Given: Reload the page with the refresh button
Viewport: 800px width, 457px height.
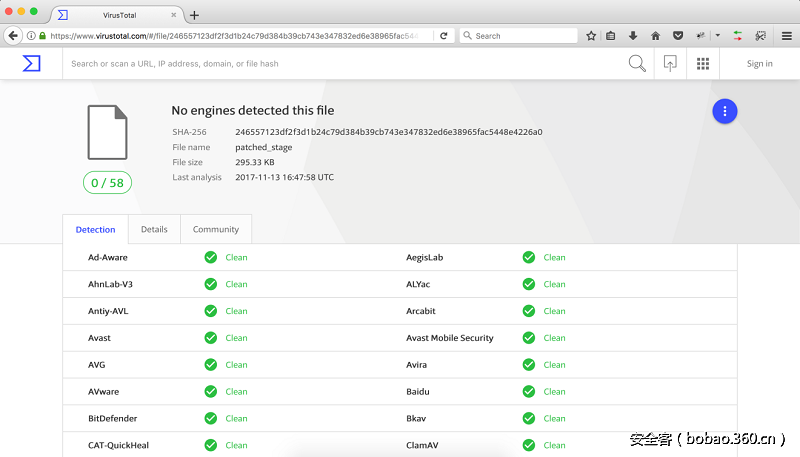Looking at the screenshot, I should pos(444,35).
